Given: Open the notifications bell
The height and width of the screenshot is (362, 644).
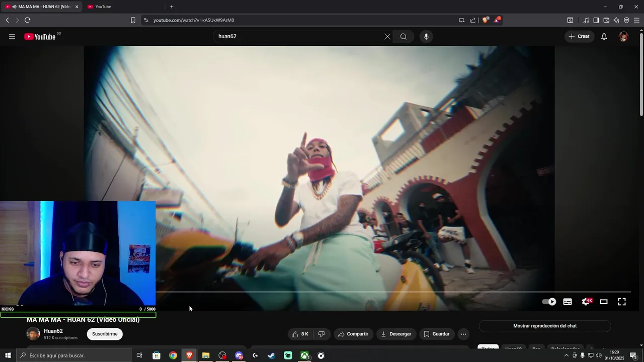Looking at the screenshot, I should [604, 36].
